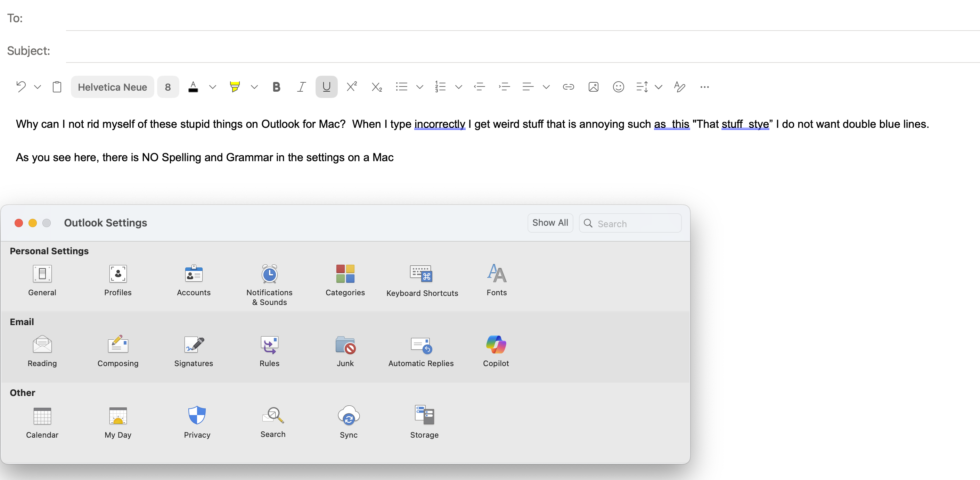Click the Insert Picture icon
The width and height of the screenshot is (980, 480).
coord(594,87)
